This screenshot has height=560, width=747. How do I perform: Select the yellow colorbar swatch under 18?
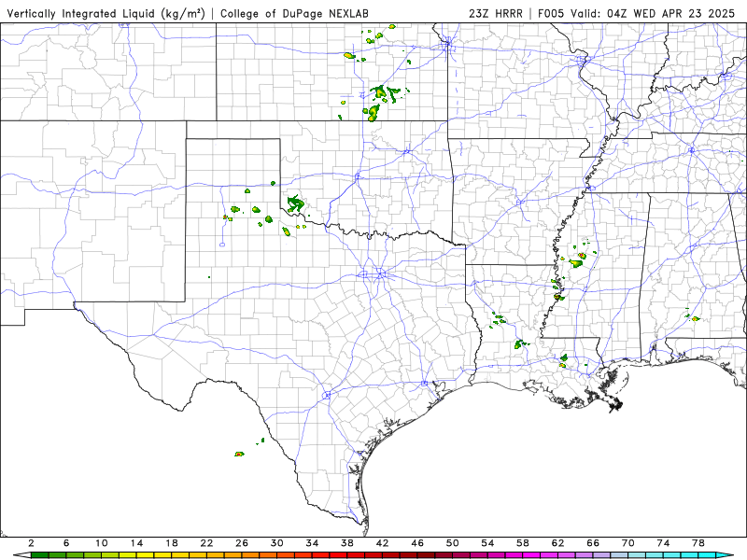pyautogui.click(x=180, y=555)
